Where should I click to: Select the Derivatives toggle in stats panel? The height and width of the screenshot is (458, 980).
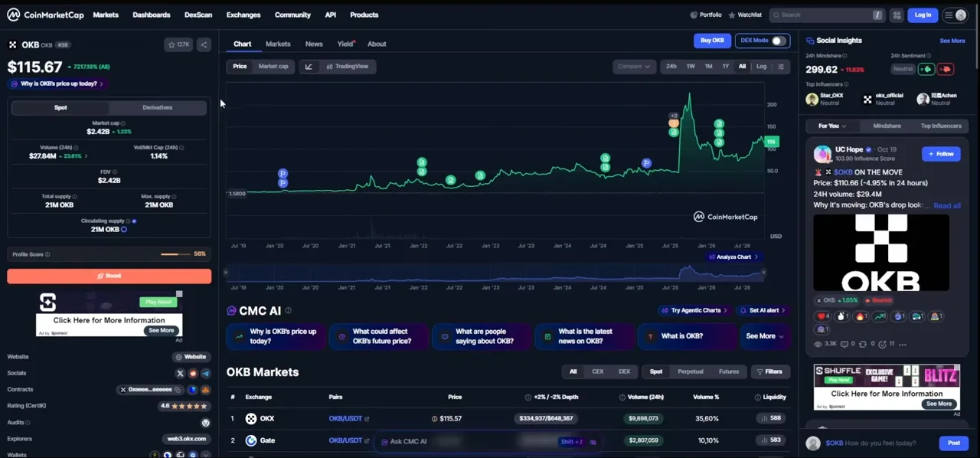point(158,107)
